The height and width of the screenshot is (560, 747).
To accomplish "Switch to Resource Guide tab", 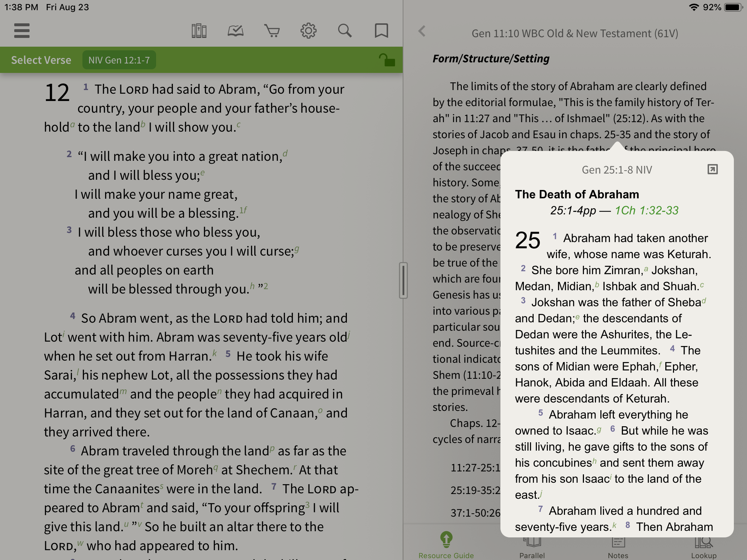I will 446,545.
